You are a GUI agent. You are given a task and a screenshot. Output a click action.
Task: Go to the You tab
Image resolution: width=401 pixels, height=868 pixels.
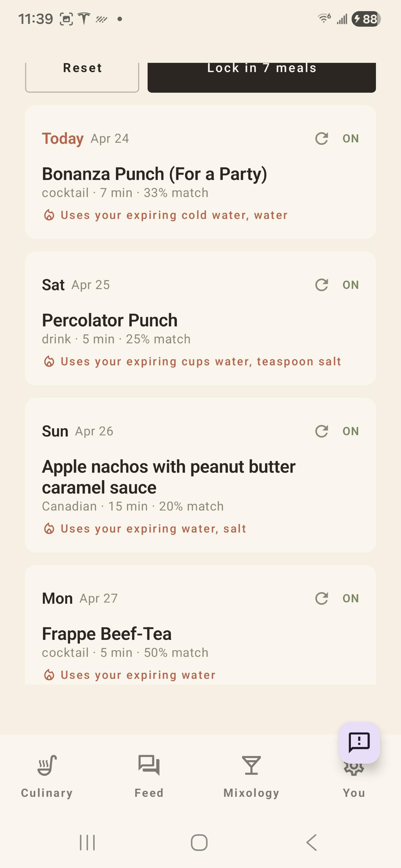[x=354, y=793]
